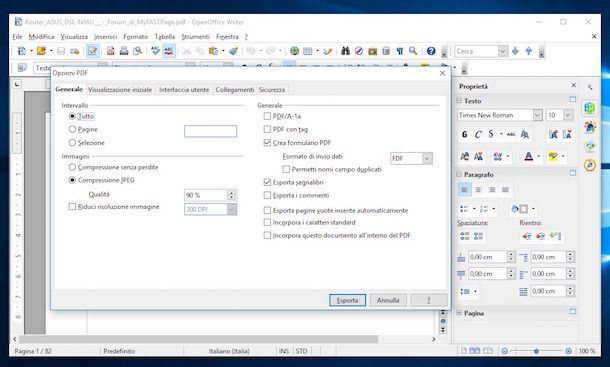Toggle AutoSpellcheck red-underline ABC icon
The image size is (610, 367).
[x=168, y=51]
